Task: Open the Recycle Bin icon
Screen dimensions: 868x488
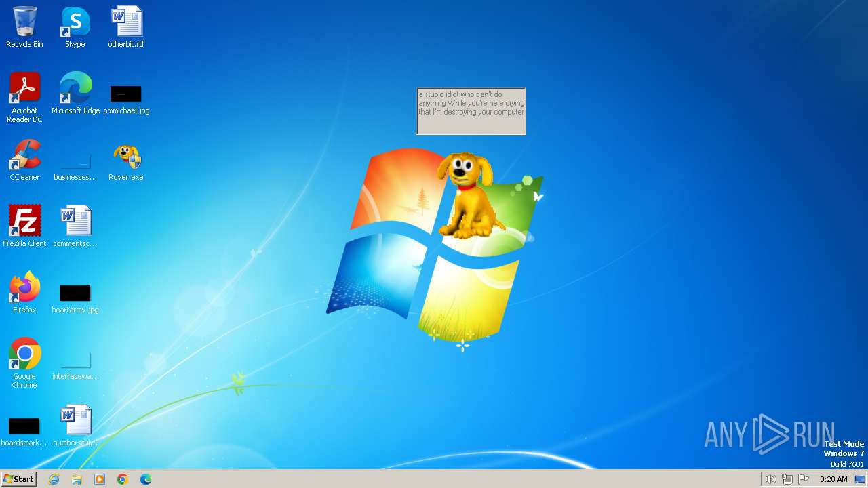Action: coord(24,27)
